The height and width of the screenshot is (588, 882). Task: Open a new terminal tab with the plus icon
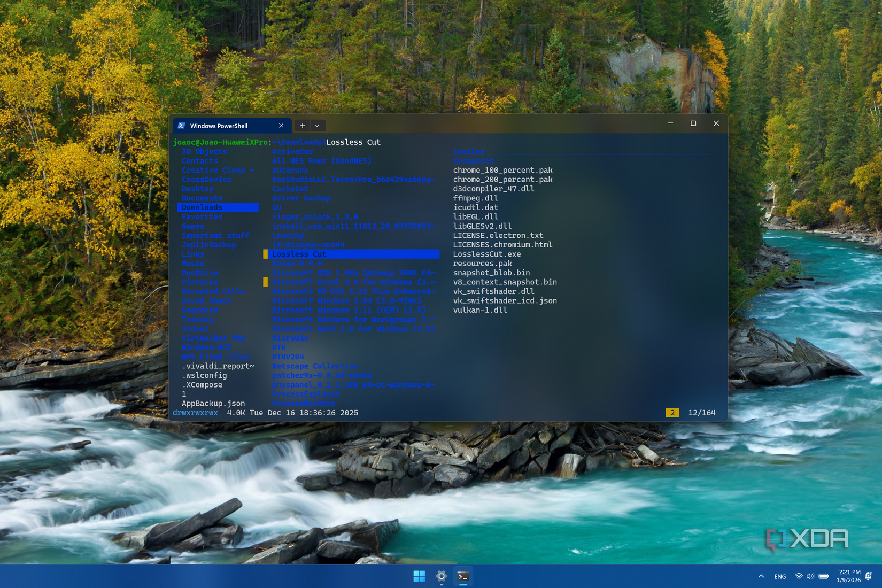[301, 125]
